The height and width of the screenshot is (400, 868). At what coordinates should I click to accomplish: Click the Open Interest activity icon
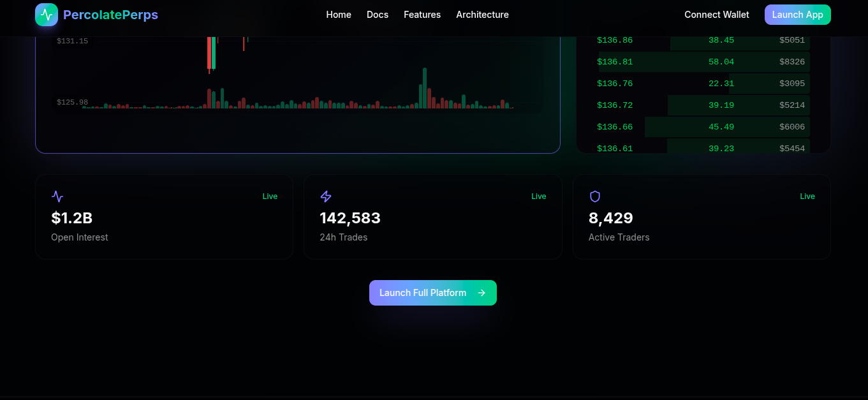(x=57, y=196)
